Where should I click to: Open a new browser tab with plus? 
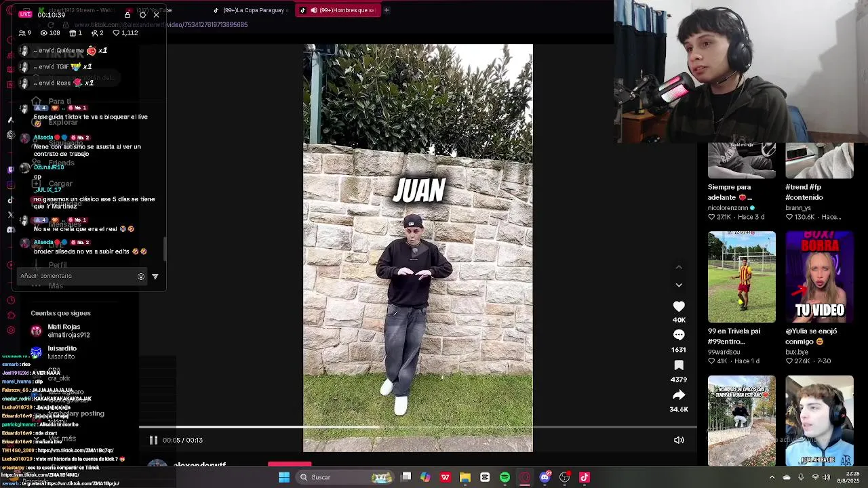click(387, 10)
